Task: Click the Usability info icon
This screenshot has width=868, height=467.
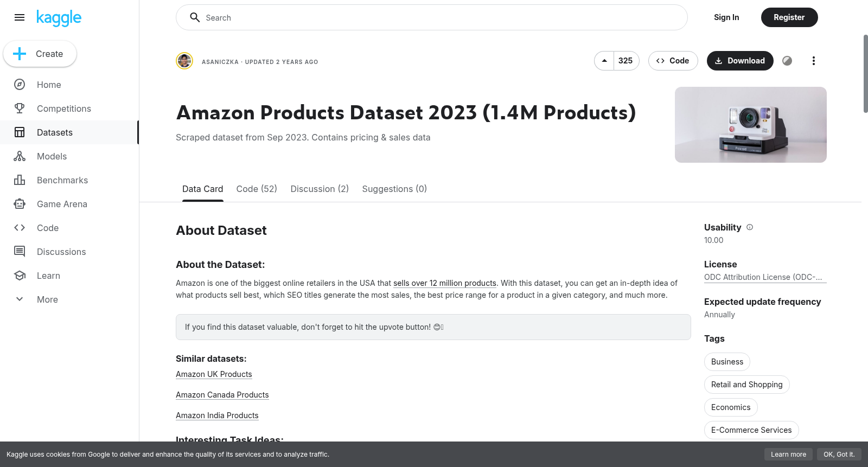Action: (x=750, y=227)
